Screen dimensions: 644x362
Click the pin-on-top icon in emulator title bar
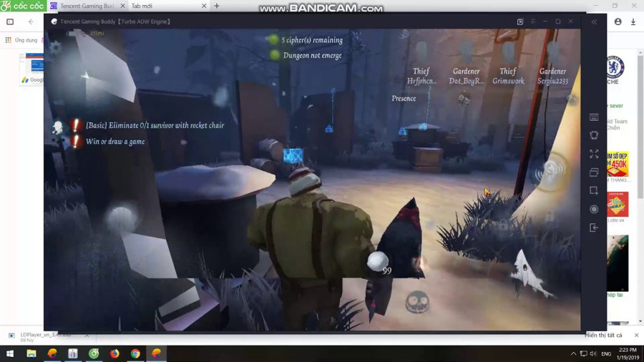pyautogui.click(x=520, y=22)
